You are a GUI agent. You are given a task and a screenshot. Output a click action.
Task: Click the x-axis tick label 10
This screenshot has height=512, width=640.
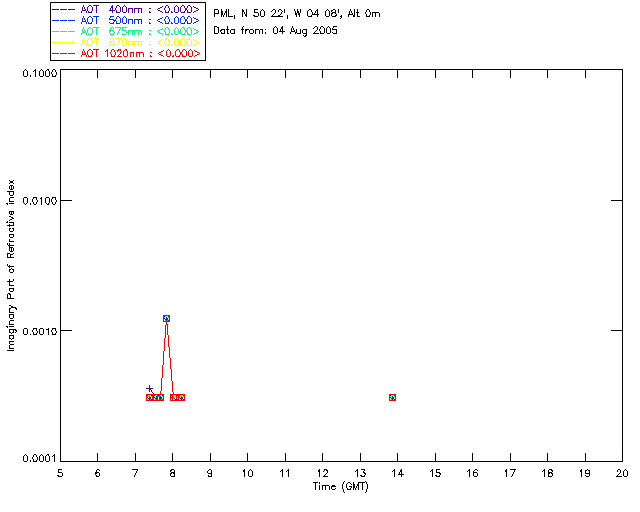tap(247, 473)
